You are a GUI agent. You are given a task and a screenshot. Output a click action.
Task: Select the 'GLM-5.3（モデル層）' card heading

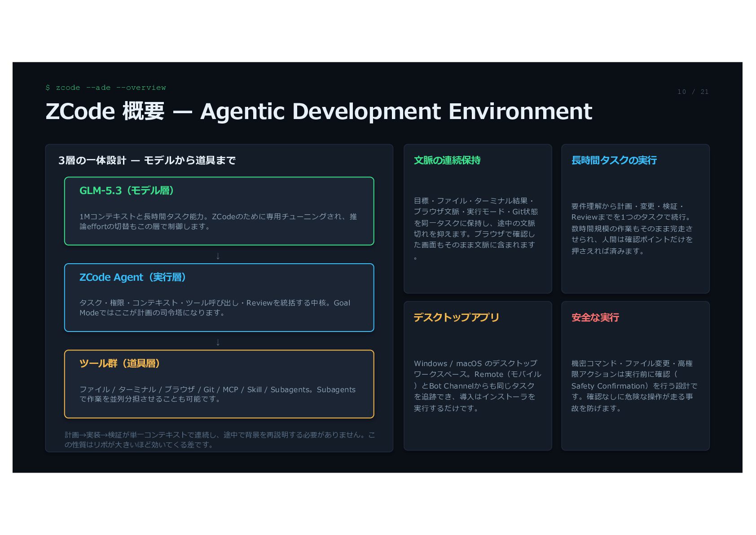[x=127, y=190]
